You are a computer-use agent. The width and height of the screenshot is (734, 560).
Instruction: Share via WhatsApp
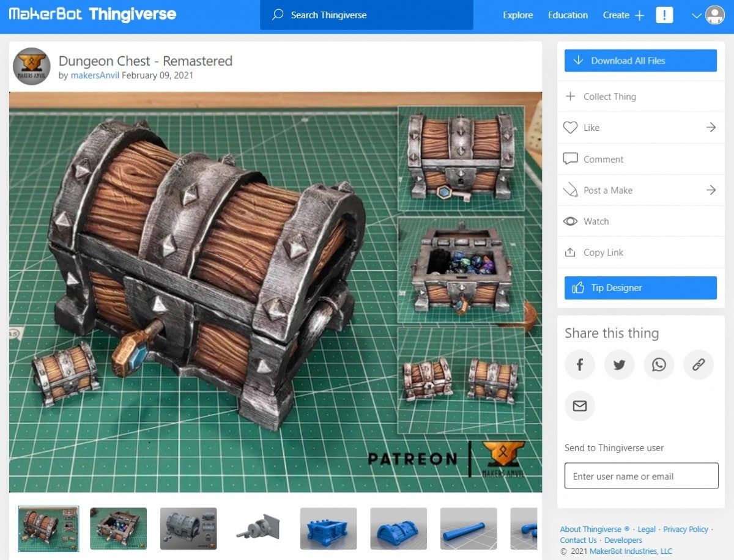(x=659, y=364)
